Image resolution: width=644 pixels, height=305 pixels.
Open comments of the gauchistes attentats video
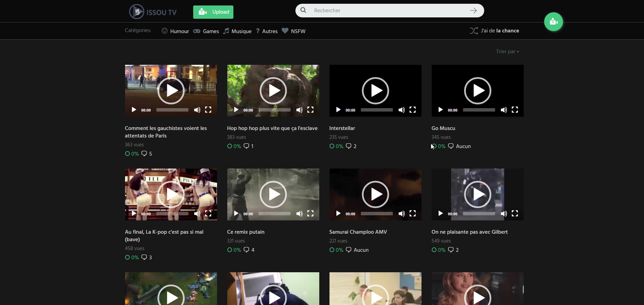[x=147, y=154]
